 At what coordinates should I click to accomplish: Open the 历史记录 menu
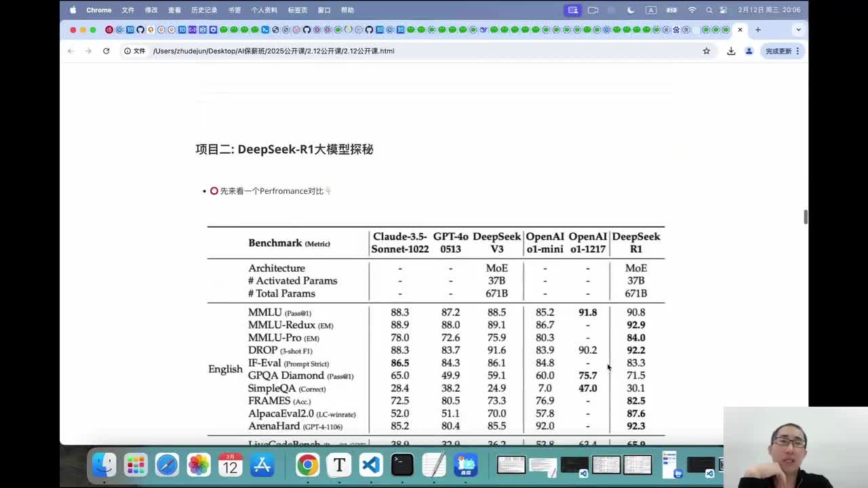(204, 10)
